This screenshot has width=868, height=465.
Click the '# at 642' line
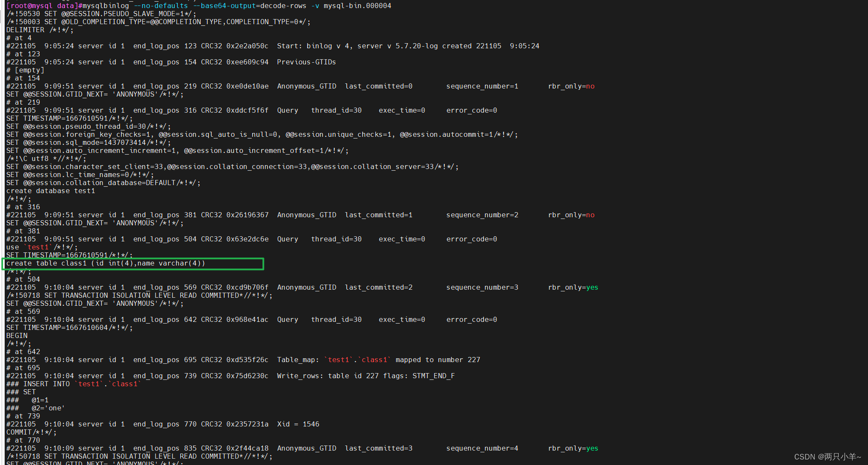(23, 352)
